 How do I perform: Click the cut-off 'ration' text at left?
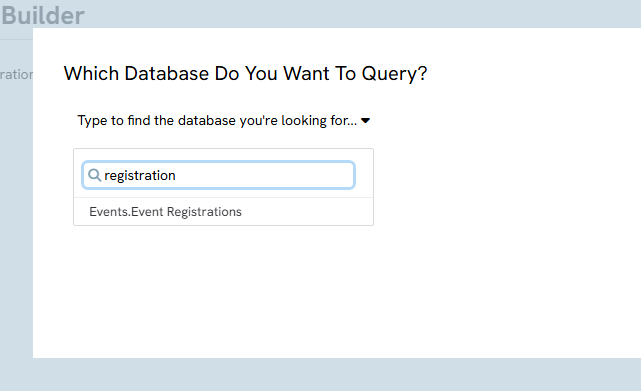(x=16, y=74)
